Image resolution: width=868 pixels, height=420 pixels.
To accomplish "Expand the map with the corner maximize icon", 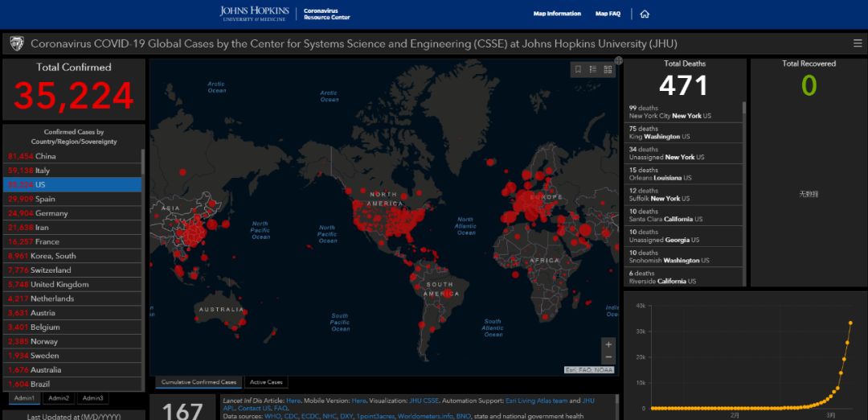I will 618,60.
